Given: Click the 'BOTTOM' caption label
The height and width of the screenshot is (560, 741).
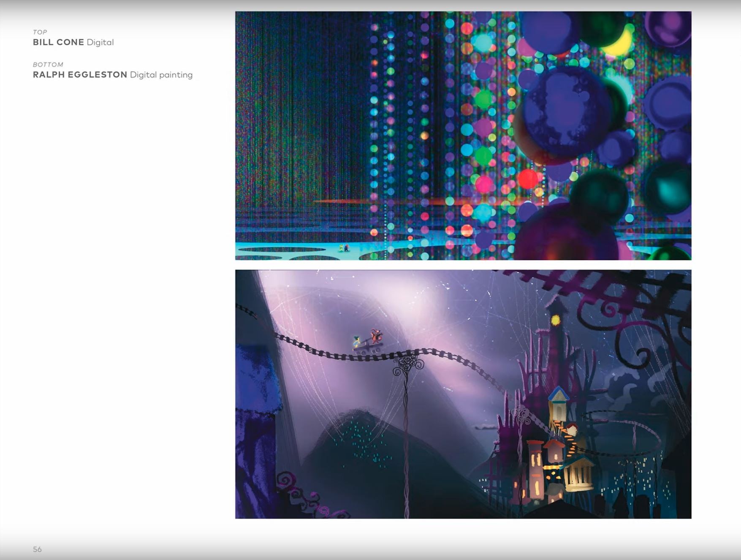Looking at the screenshot, I should coord(48,65).
